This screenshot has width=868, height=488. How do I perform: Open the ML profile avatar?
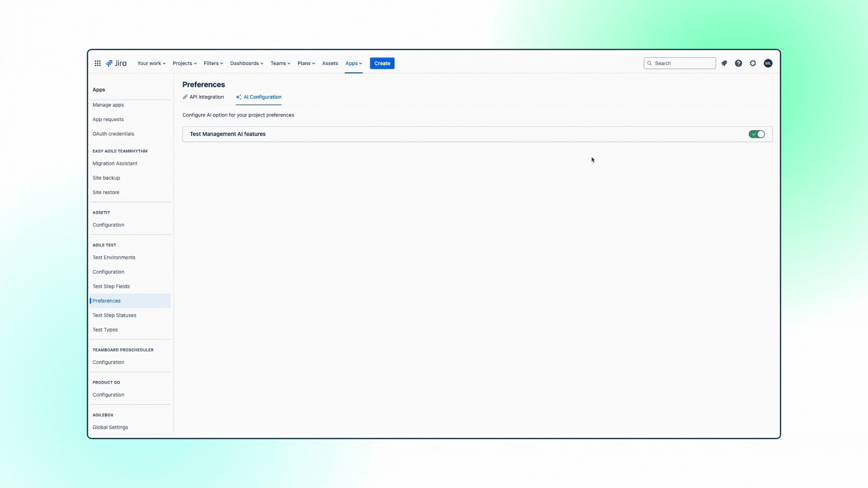768,63
